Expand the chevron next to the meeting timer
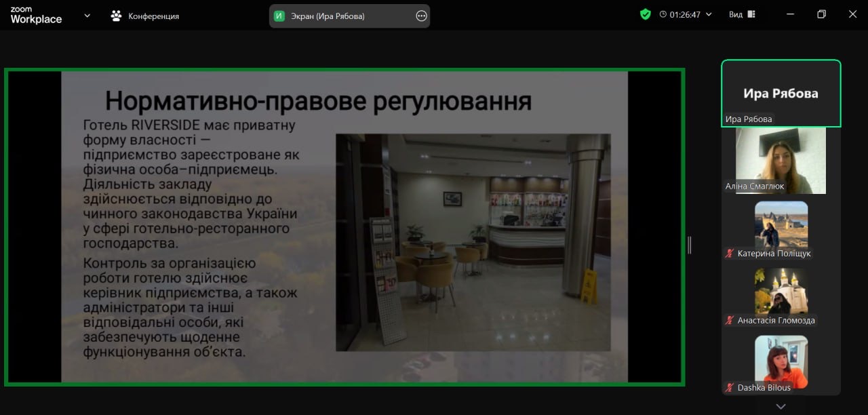 tap(709, 14)
